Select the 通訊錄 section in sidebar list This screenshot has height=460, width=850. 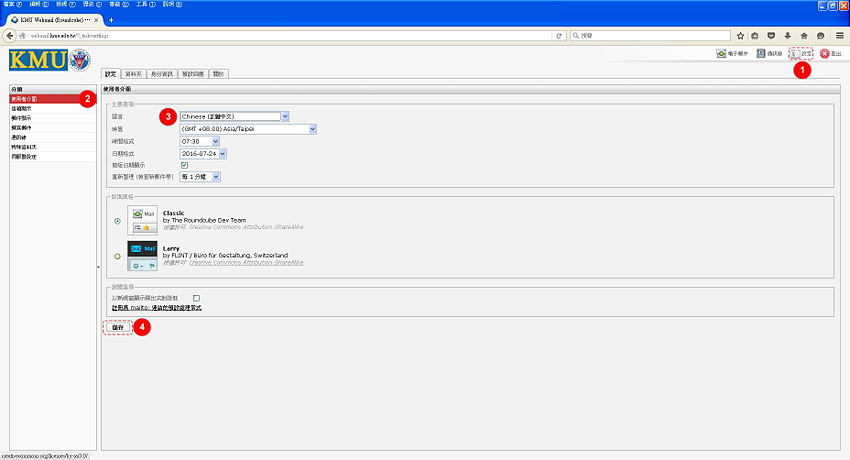[53, 138]
